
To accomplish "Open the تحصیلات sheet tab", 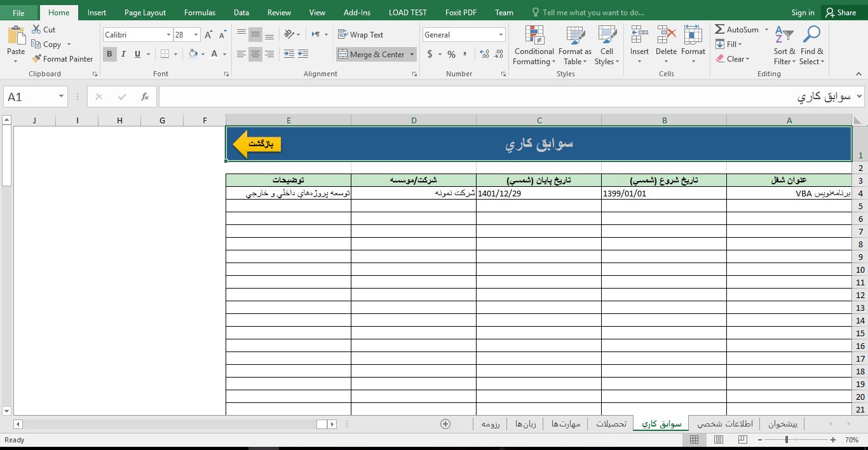I will (611, 424).
